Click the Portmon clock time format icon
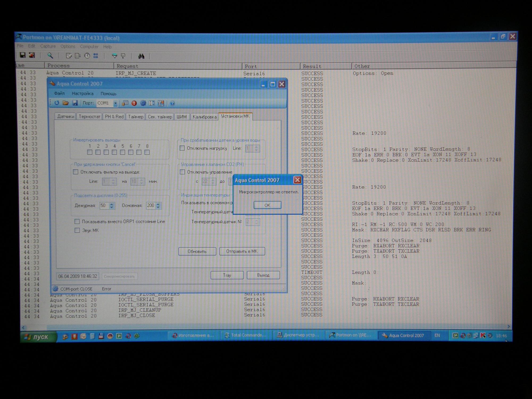This screenshot has height=399, width=532. [x=87, y=56]
